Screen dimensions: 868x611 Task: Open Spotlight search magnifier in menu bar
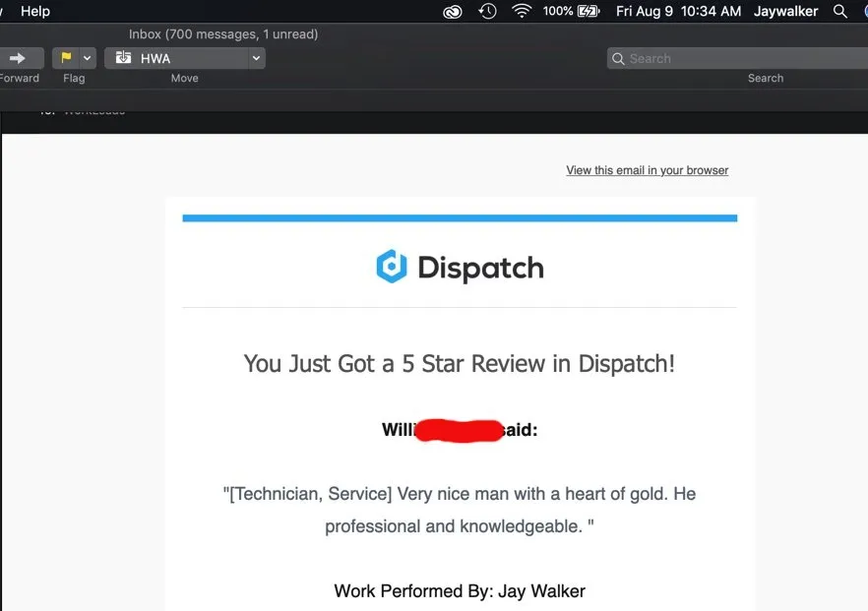(839, 11)
